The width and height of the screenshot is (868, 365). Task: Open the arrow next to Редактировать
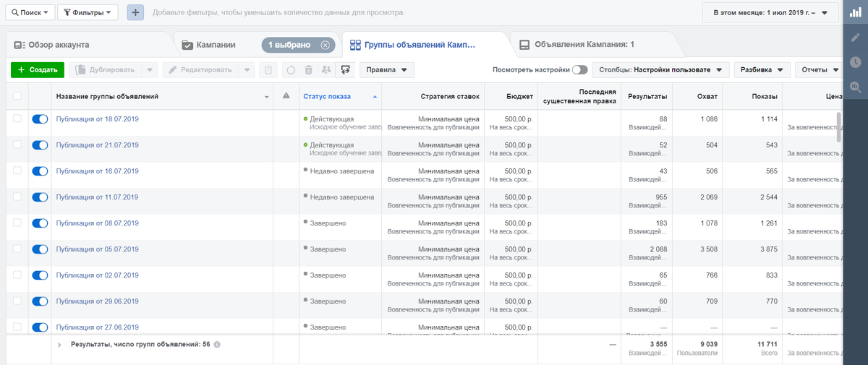pyautogui.click(x=247, y=70)
